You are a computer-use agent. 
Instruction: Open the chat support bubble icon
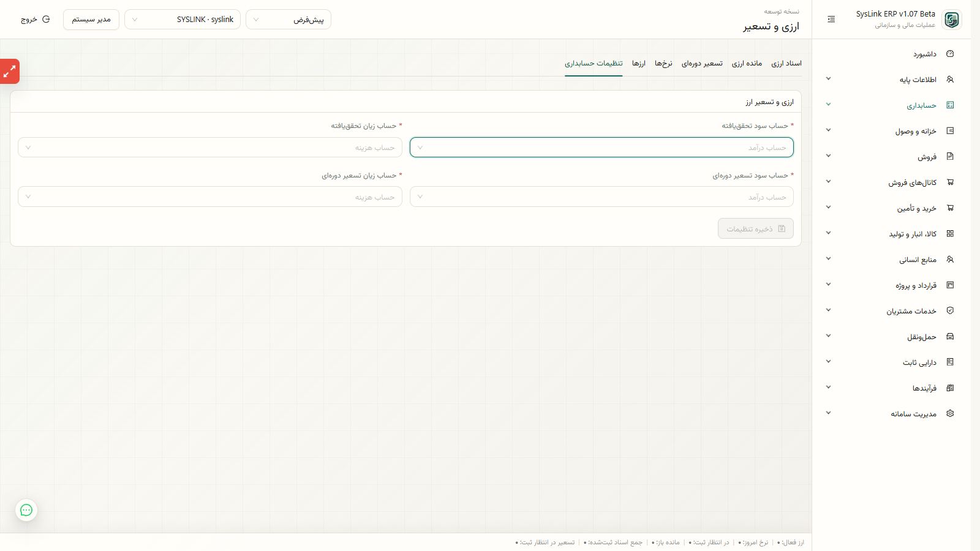click(26, 510)
